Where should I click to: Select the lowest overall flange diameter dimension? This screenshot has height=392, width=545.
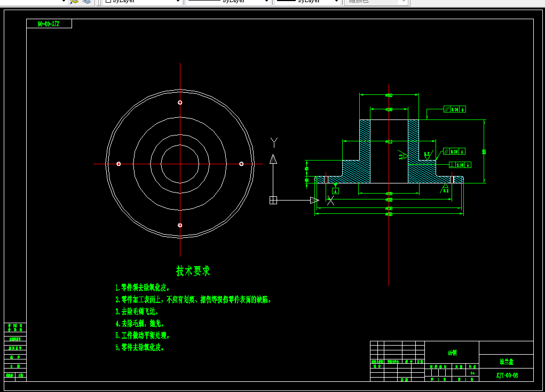389,214
